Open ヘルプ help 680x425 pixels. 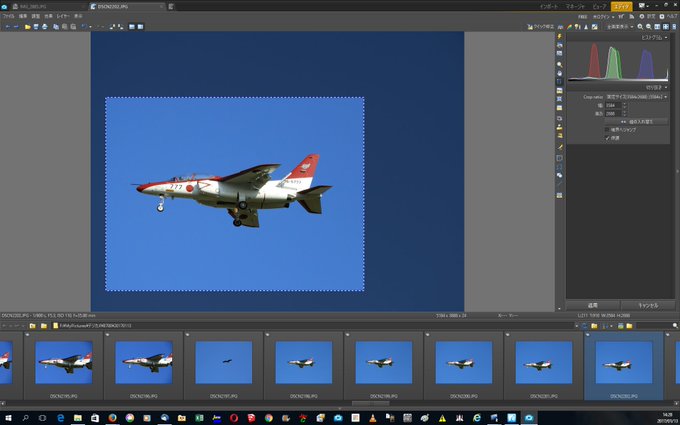[x=668, y=16]
